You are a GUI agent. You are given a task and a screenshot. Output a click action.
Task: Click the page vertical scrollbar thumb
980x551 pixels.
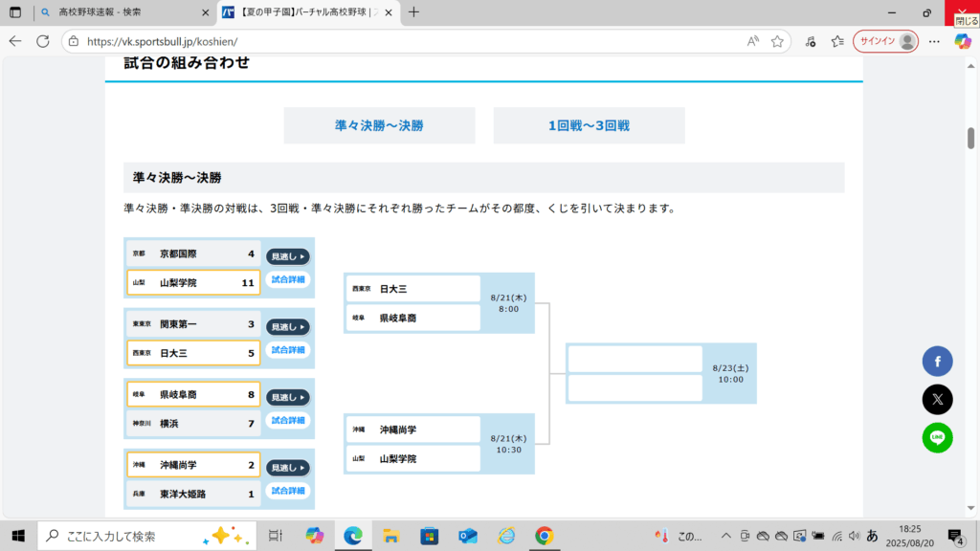pos(970,138)
